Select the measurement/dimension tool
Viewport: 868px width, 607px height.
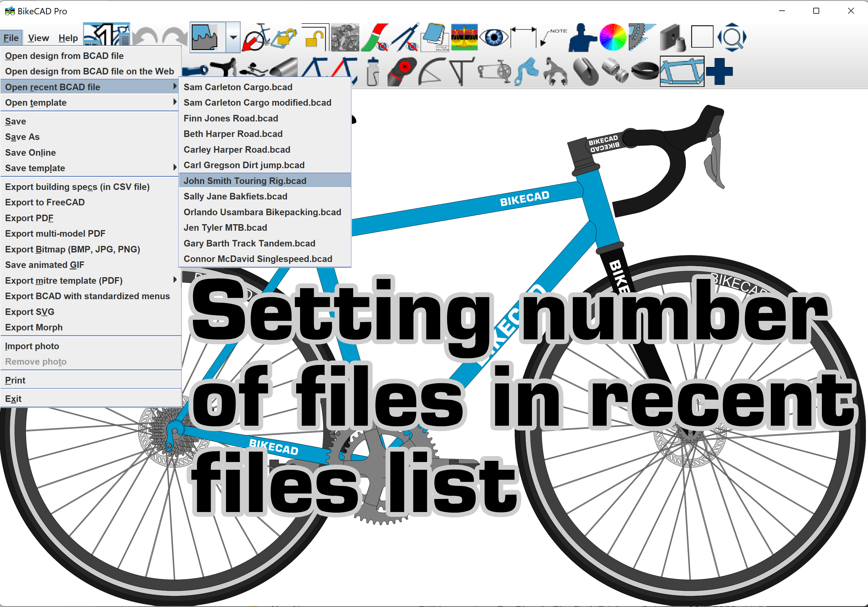[x=524, y=38]
